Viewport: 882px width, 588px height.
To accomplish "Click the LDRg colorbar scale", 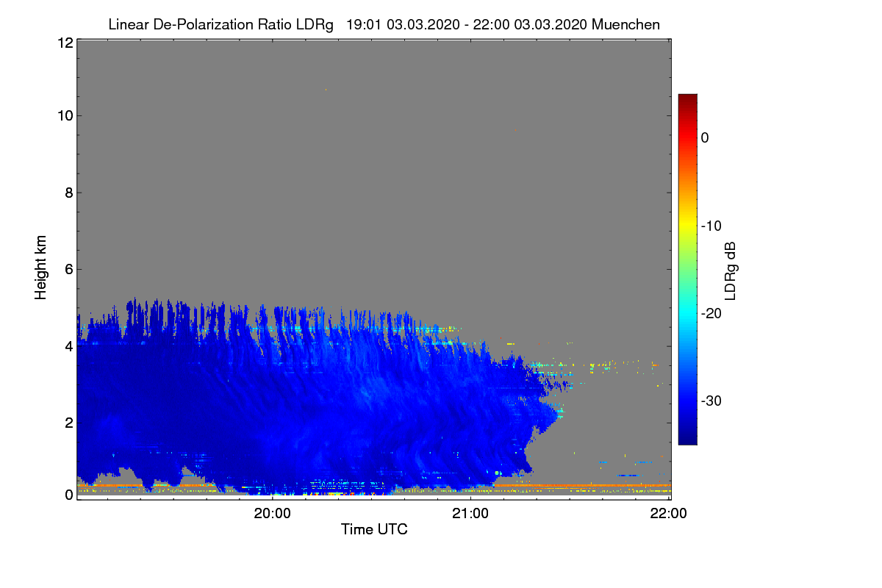I will click(687, 269).
